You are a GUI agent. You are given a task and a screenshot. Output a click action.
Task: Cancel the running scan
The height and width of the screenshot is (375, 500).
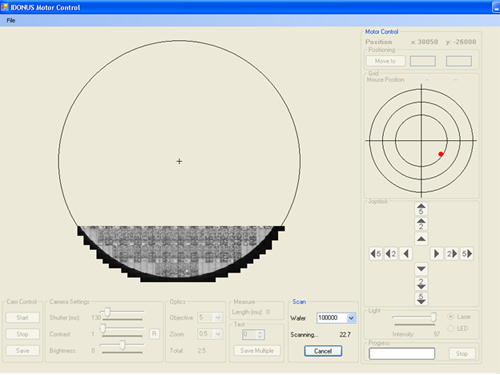[323, 351]
